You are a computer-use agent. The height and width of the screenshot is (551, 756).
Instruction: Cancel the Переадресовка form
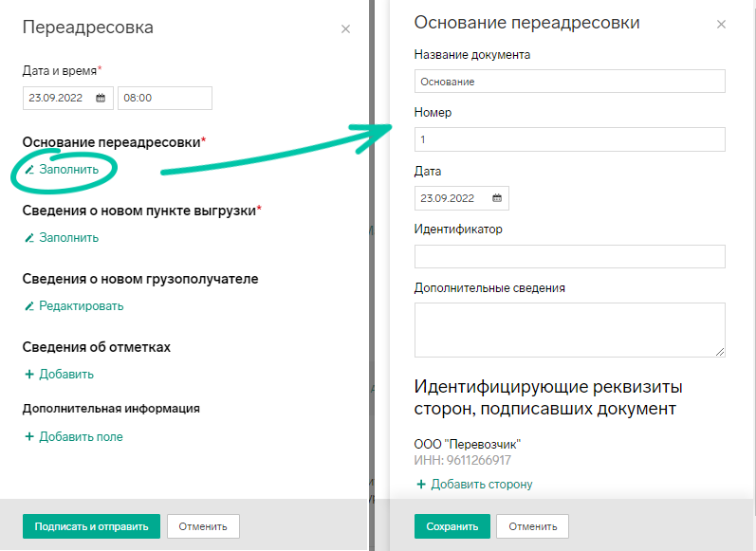(x=203, y=526)
